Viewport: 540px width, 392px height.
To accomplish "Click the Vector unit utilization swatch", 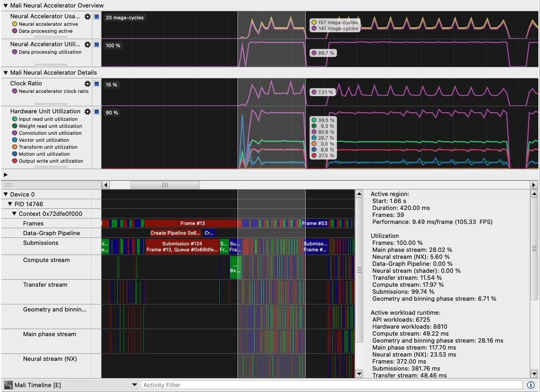I will tap(15, 140).
